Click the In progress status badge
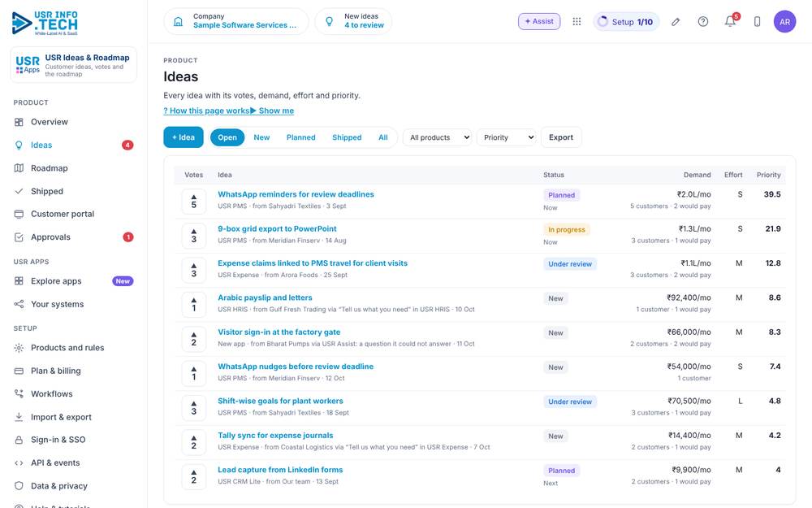The image size is (812, 508). [x=567, y=230]
